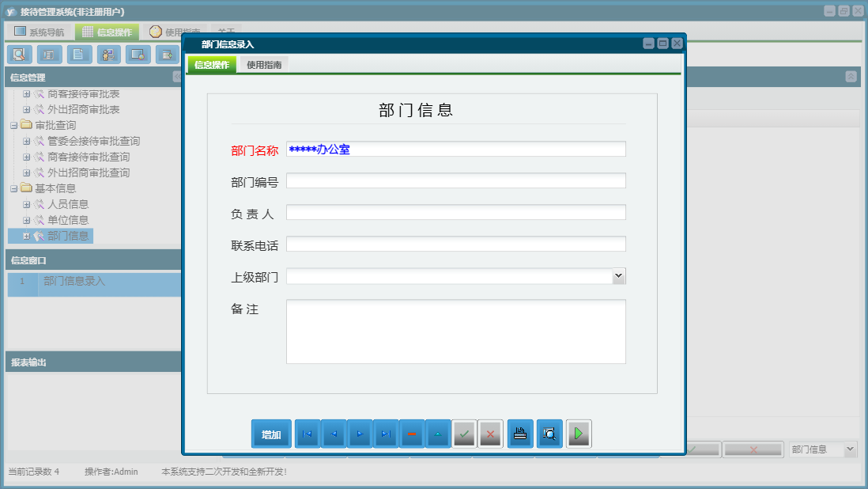The width and height of the screenshot is (868, 489).
Task: Click the window with plus icon in main toolbar
Action: (167, 55)
